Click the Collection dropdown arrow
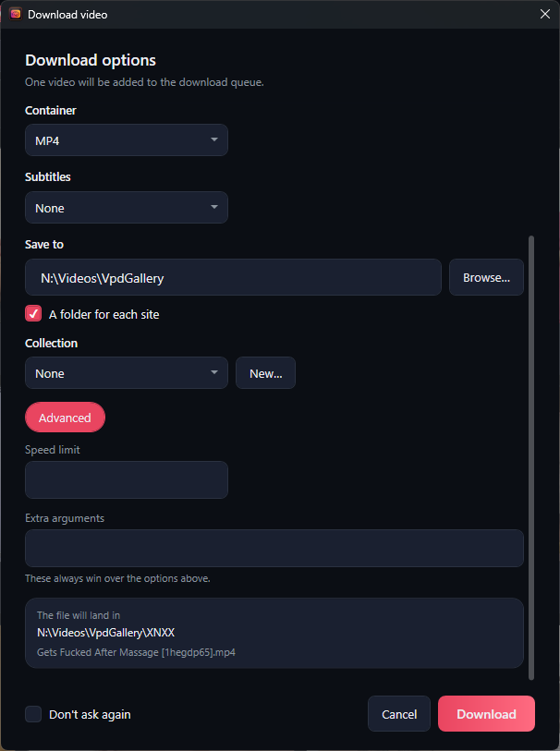 pos(214,372)
